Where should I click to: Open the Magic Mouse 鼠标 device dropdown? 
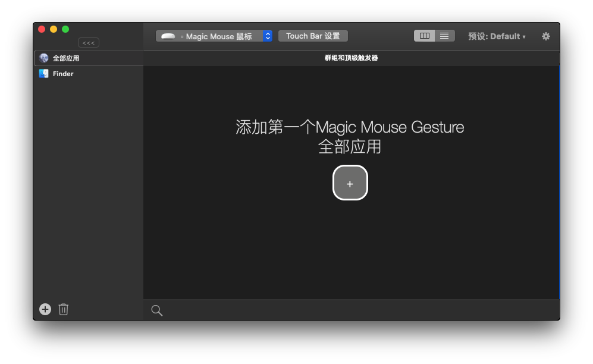[214, 36]
